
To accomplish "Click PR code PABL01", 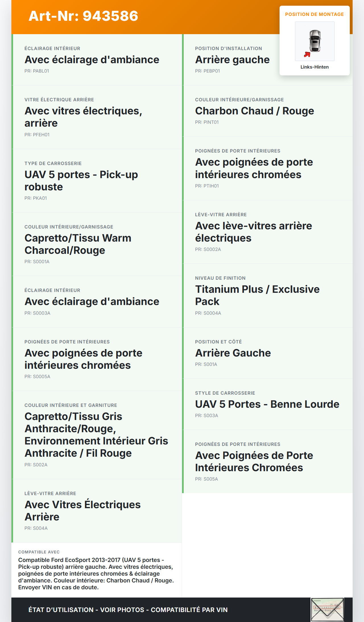I will (x=37, y=71).
